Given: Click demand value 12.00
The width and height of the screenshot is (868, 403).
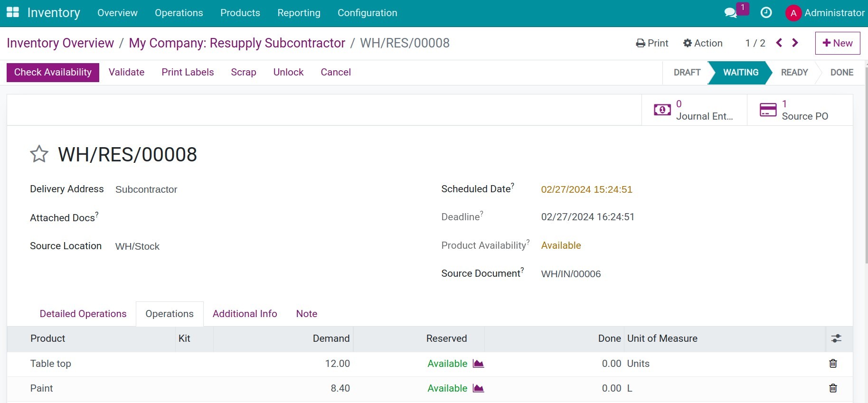Looking at the screenshot, I should click(337, 364).
